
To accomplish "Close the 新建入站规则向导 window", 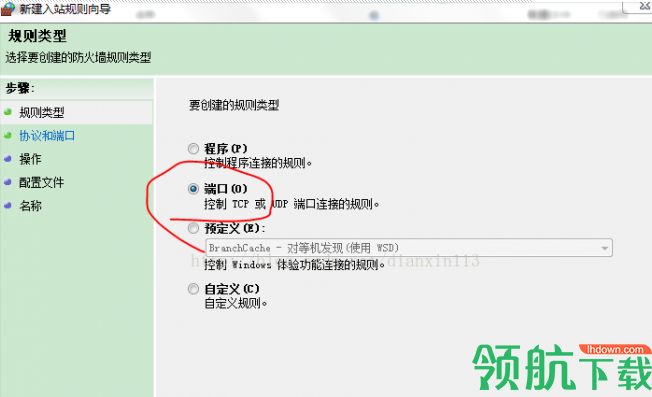I will (644, 6).
